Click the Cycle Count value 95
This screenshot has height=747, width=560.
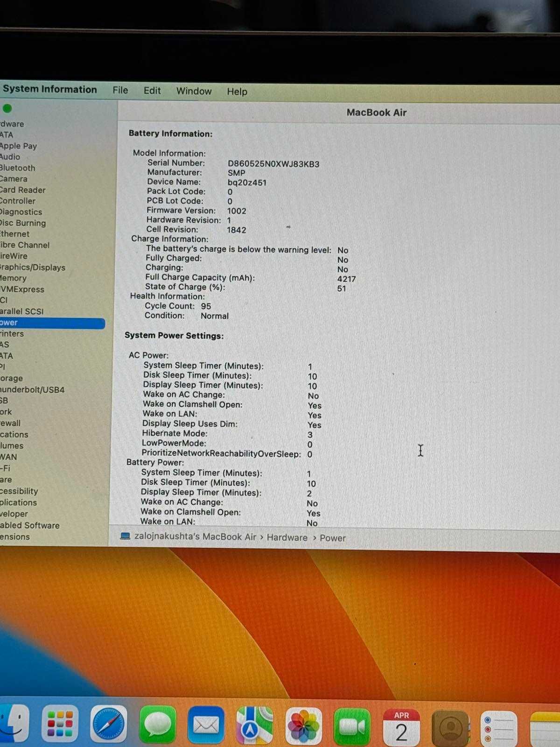[206, 306]
